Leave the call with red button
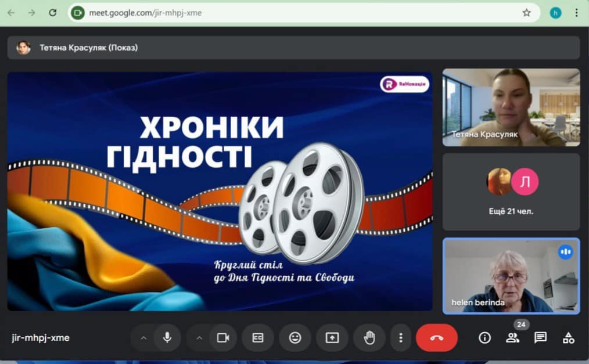This screenshot has height=364, width=589. click(x=437, y=338)
